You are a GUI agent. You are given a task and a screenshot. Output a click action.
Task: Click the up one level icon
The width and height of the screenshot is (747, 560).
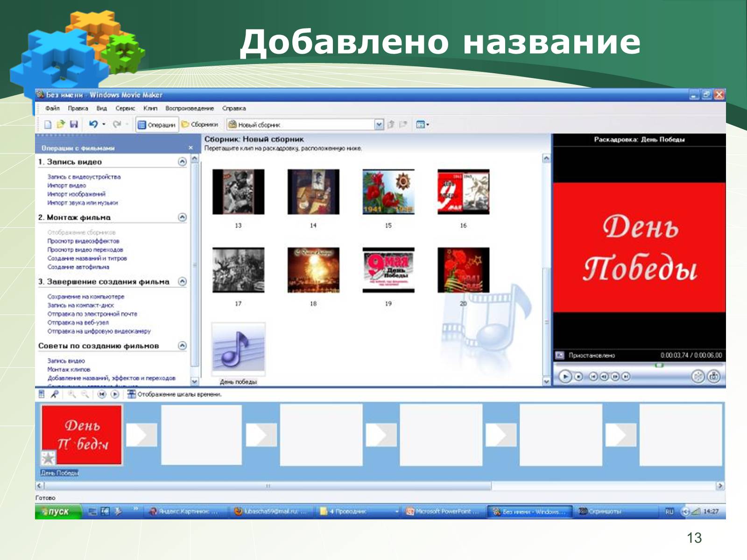tap(391, 125)
